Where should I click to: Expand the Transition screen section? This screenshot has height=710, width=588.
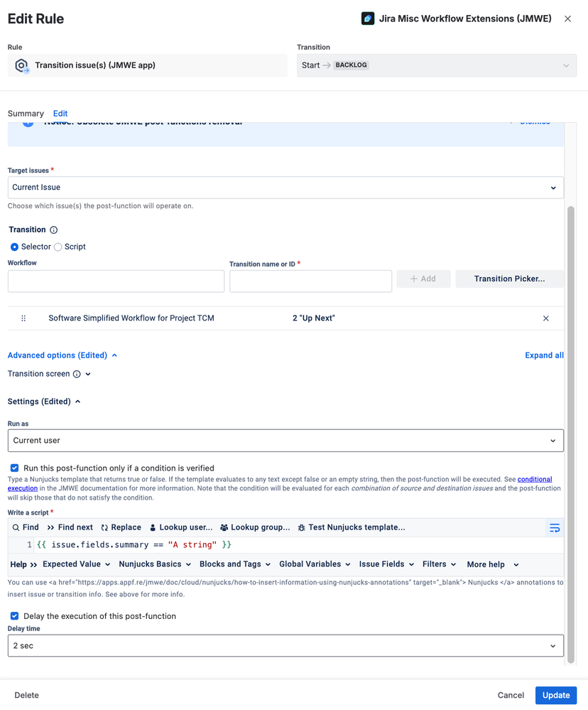tap(88, 374)
